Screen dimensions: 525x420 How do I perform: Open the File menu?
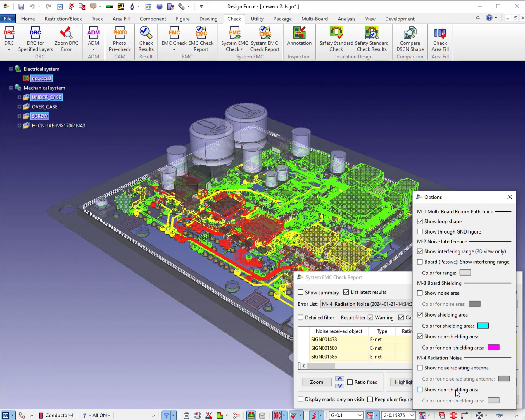tap(8, 19)
